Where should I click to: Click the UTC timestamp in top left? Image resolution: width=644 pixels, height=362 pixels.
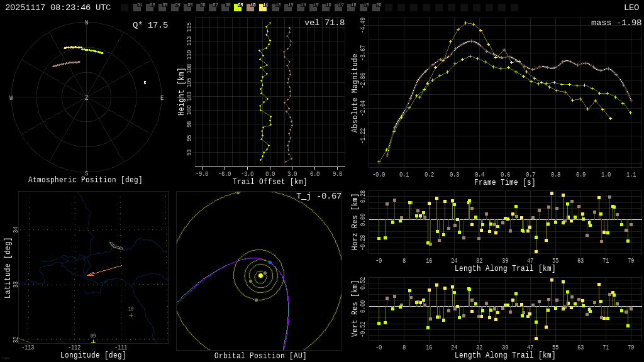(x=58, y=8)
